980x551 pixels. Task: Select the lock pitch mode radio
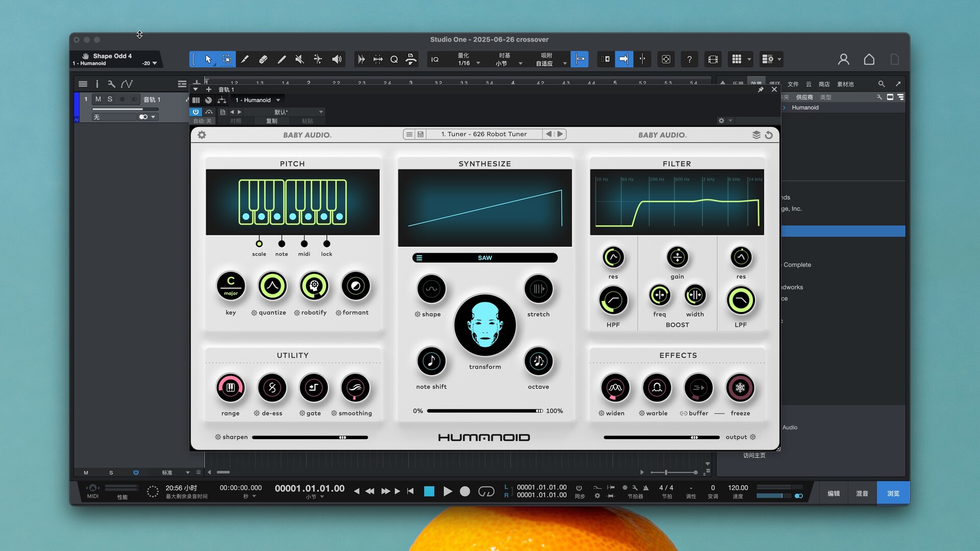pos(327,244)
